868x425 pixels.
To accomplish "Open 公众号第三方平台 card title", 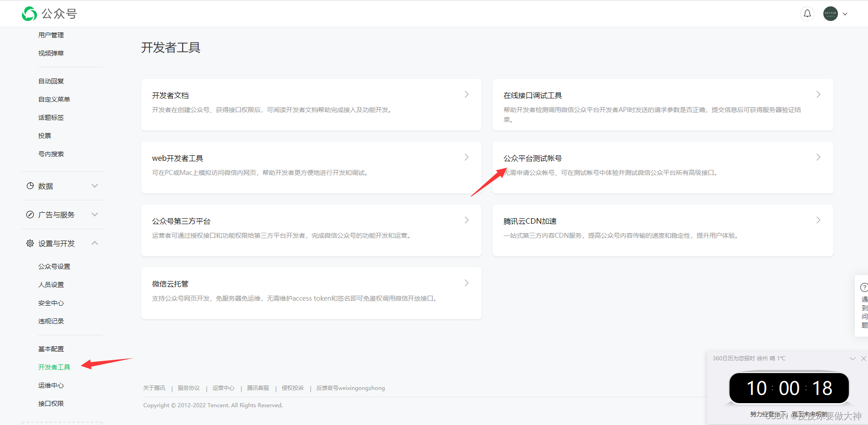I will click(x=181, y=221).
